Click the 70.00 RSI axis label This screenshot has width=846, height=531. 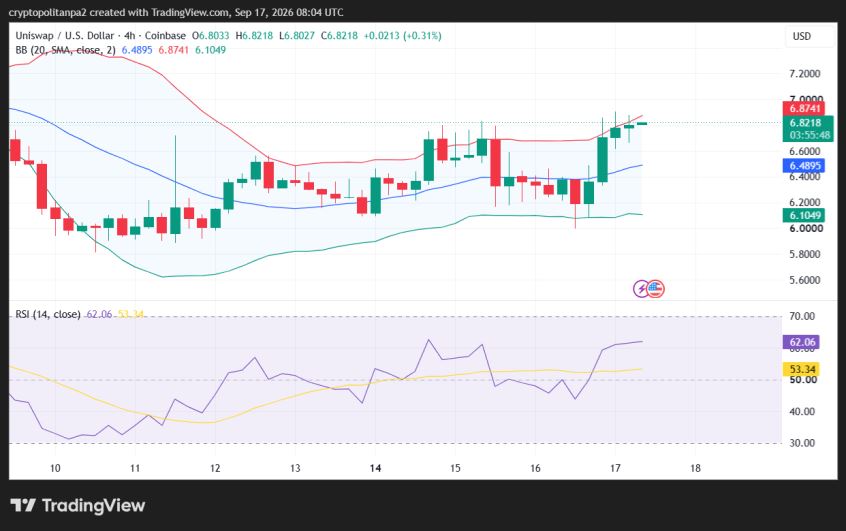(802, 316)
